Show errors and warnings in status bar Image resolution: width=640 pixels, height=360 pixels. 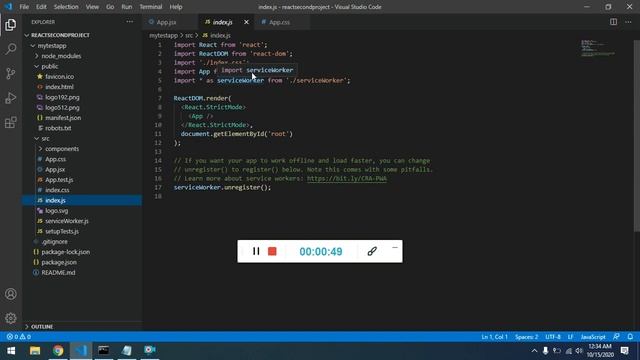pos(19,337)
